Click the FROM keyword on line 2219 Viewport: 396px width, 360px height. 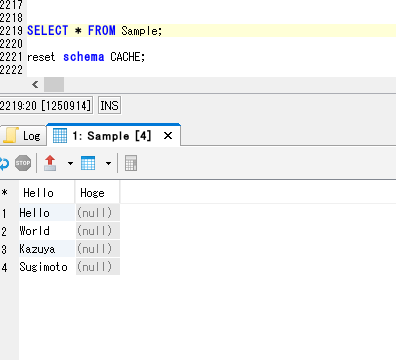[x=101, y=31]
